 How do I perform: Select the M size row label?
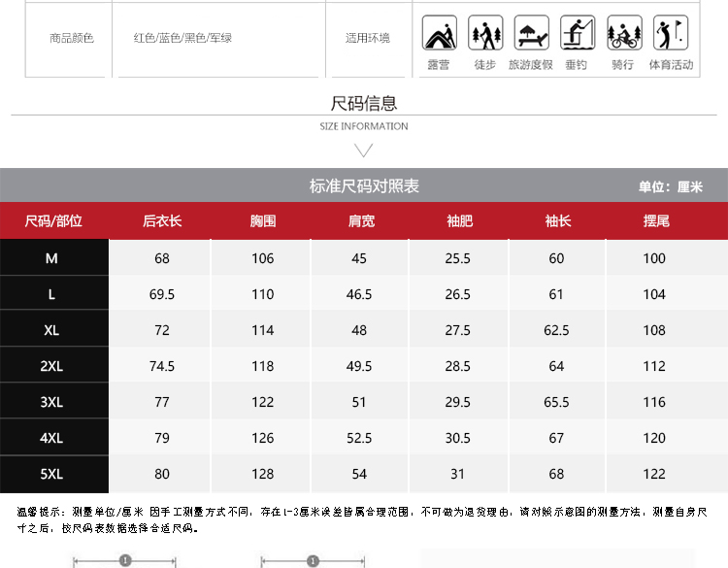pos(52,258)
